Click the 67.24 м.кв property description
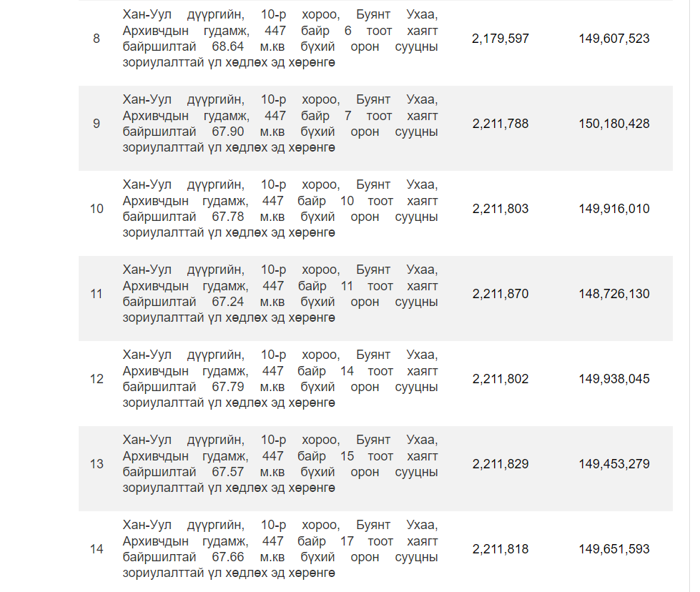 coord(280,295)
